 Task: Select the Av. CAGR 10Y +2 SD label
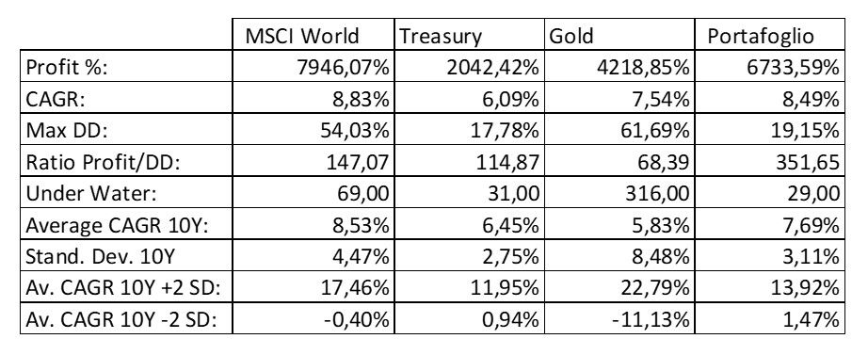pos(126,287)
